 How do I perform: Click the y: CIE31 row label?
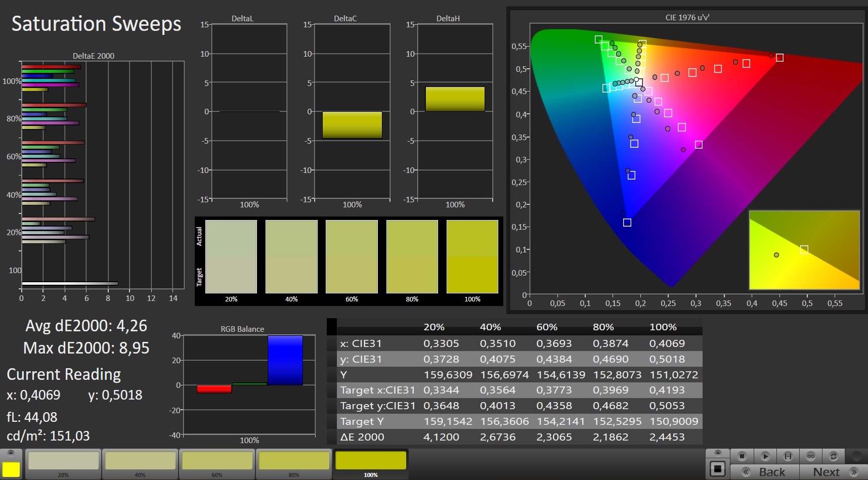[x=361, y=359]
